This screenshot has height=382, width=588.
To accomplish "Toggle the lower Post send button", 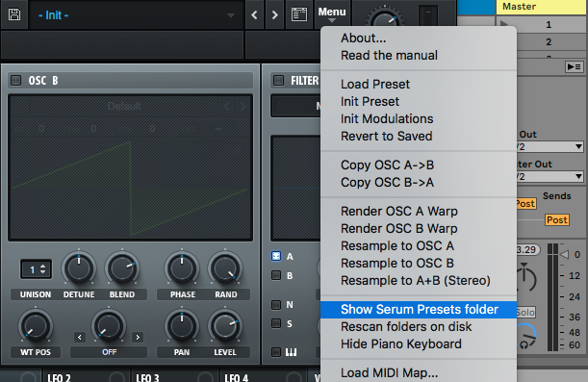I will (557, 219).
